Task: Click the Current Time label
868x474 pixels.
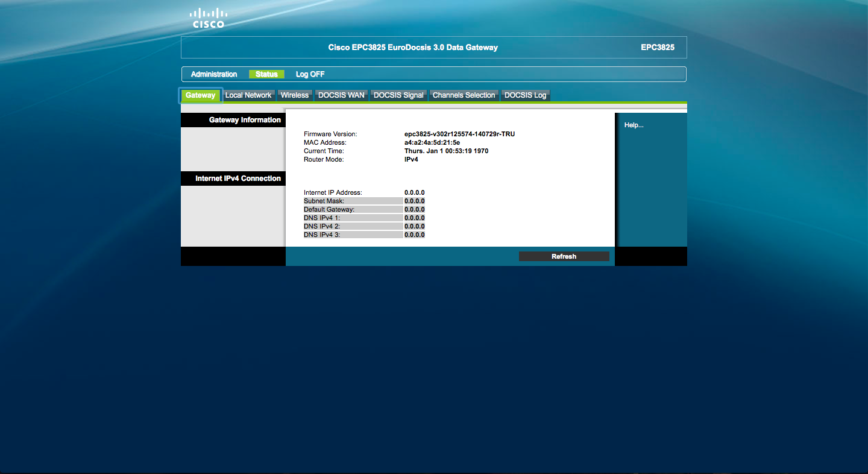Action: (324, 151)
